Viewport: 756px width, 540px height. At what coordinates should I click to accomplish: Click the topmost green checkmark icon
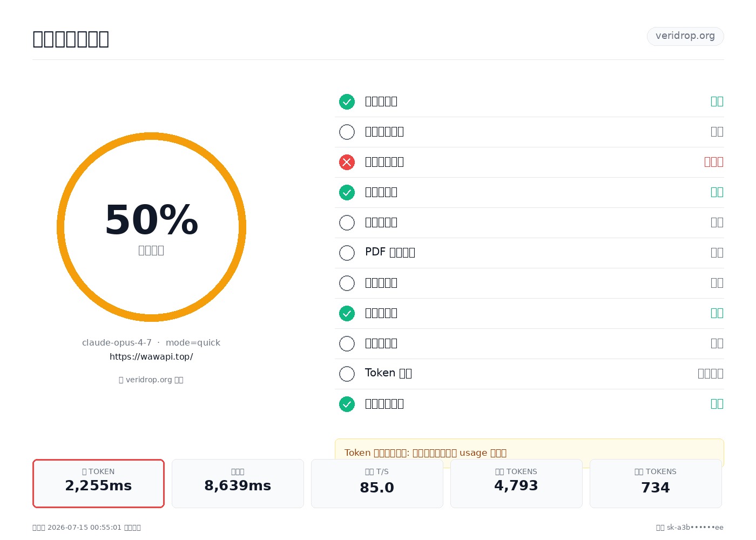tap(347, 102)
